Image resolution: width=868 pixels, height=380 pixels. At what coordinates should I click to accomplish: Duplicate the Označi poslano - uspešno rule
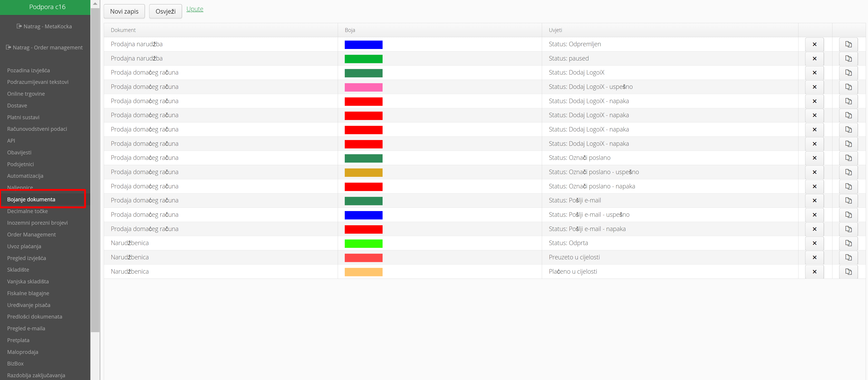coord(848,172)
